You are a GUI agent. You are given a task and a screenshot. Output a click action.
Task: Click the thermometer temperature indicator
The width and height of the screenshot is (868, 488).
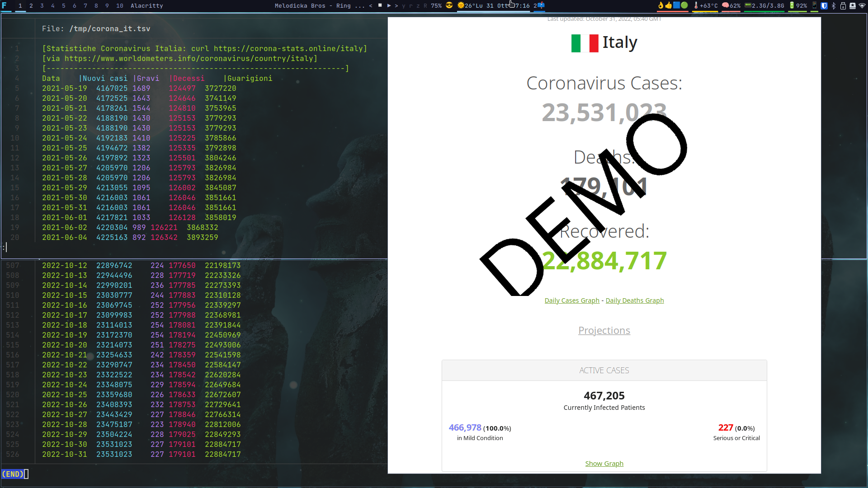click(x=696, y=5)
